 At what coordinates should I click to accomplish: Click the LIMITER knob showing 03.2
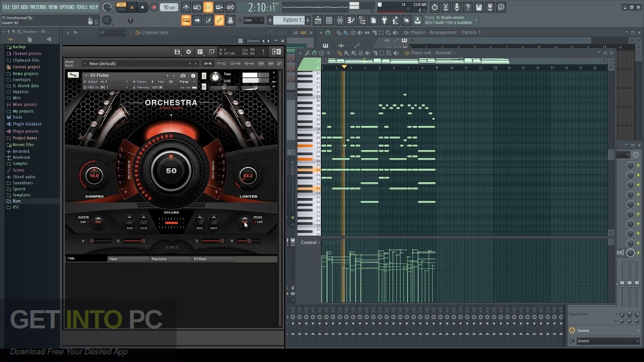248,175
